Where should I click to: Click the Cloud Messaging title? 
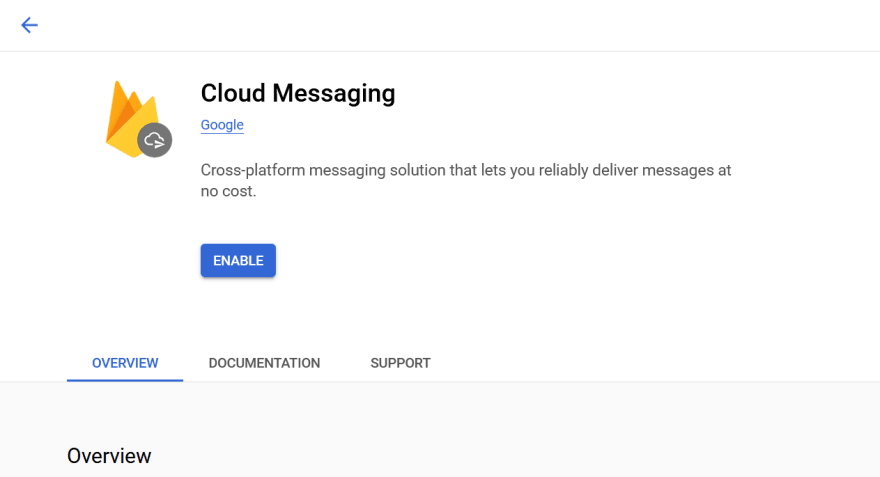coord(298,93)
